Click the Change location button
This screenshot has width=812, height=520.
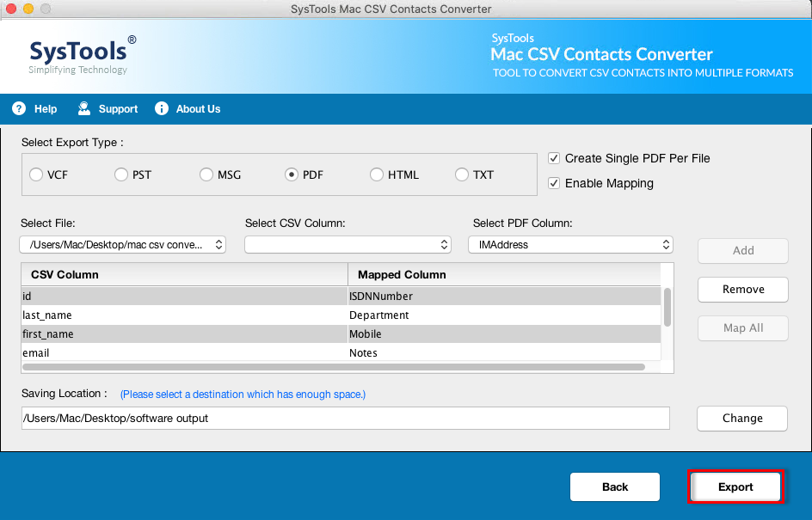(742, 418)
